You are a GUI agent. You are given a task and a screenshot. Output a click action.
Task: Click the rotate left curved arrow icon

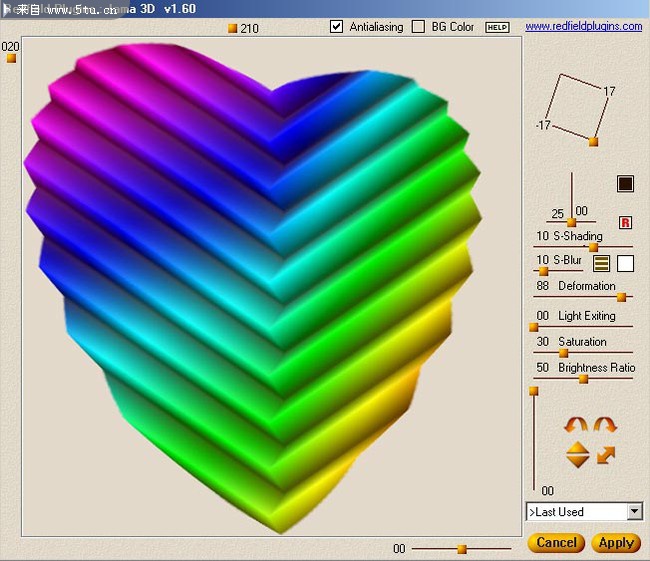(577, 424)
